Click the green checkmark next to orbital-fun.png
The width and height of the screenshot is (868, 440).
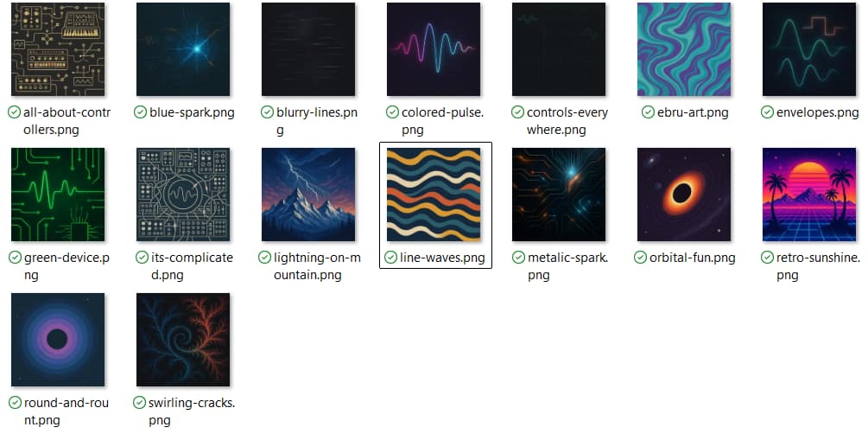(x=640, y=258)
